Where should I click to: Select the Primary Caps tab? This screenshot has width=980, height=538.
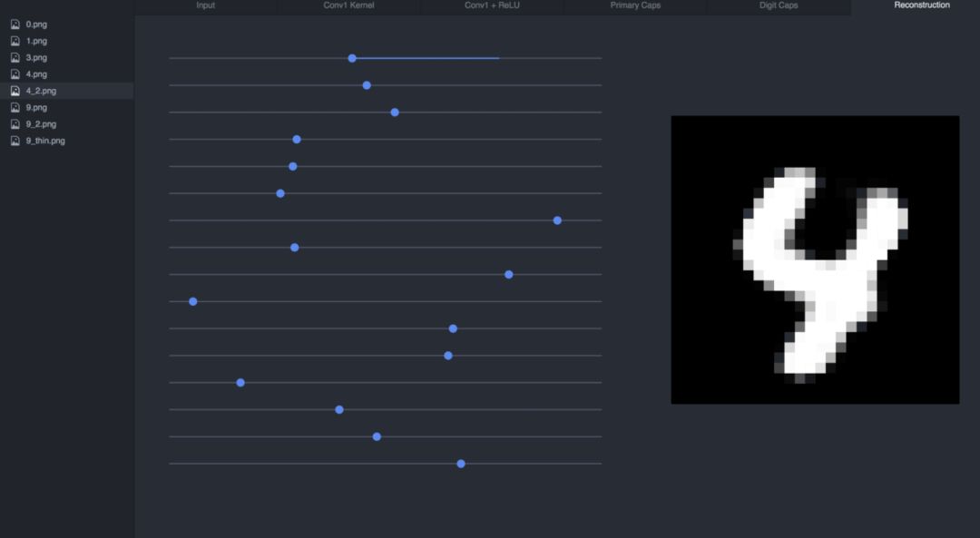(x=635, y=5)
